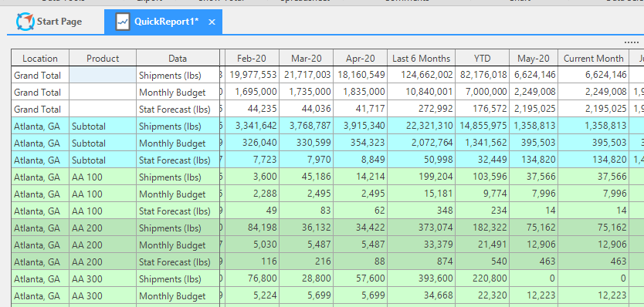Click Subtotal cell in Atlanta Shipments row
Viewport: 644px width, 307px height.
[103, 126]
